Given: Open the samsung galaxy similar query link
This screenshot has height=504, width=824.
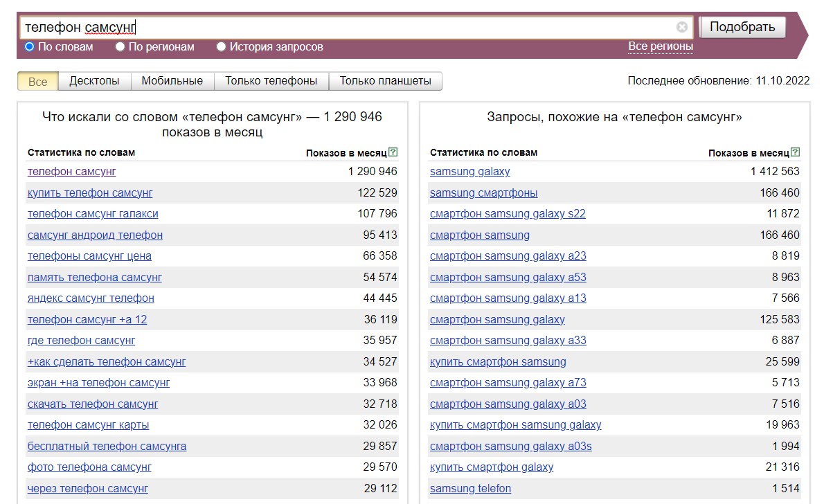Looking at the screenshot, I should pyautogui.click(x=469, y=171).
